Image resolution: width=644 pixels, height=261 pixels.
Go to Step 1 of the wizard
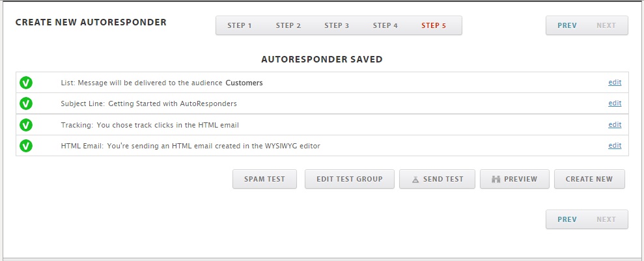(x=240, y=26)
